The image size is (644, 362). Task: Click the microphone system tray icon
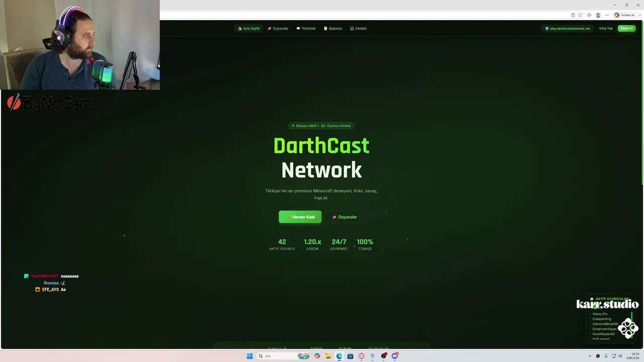606,356
